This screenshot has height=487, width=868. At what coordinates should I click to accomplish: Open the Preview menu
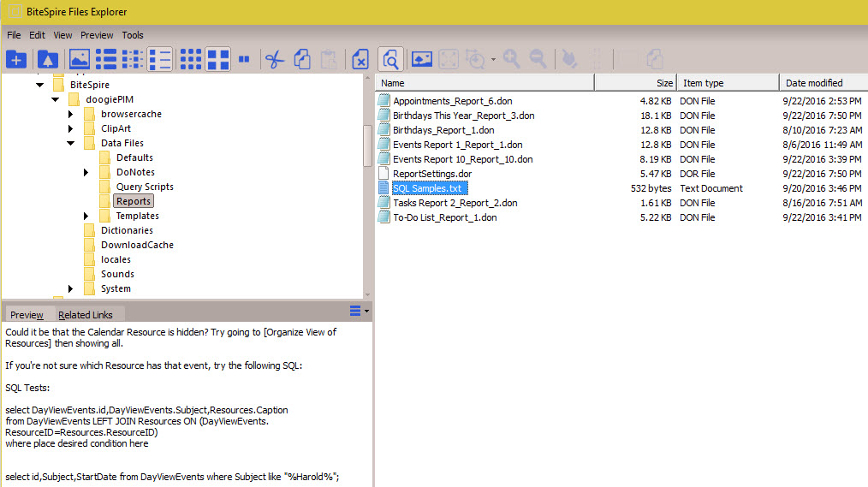97,35
